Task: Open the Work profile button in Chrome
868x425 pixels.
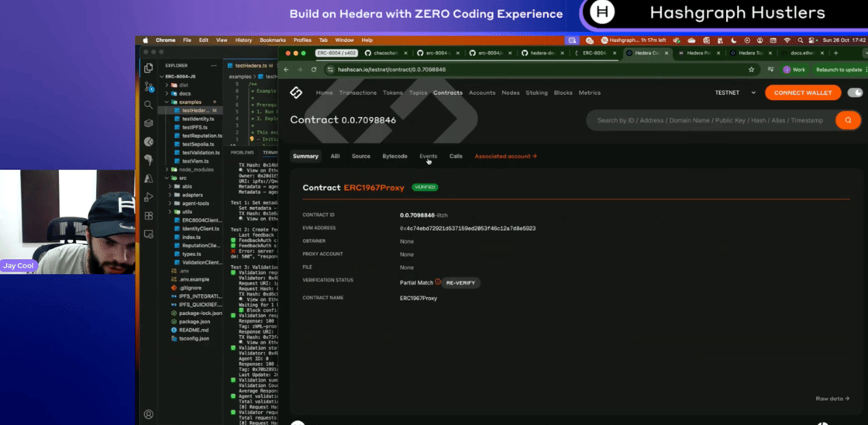Action: 794,70
